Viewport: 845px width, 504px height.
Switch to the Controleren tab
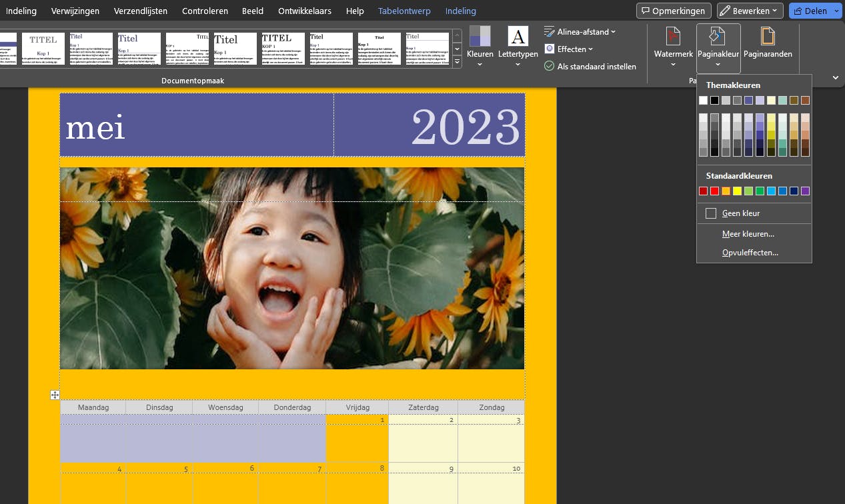tap(205, 11)
